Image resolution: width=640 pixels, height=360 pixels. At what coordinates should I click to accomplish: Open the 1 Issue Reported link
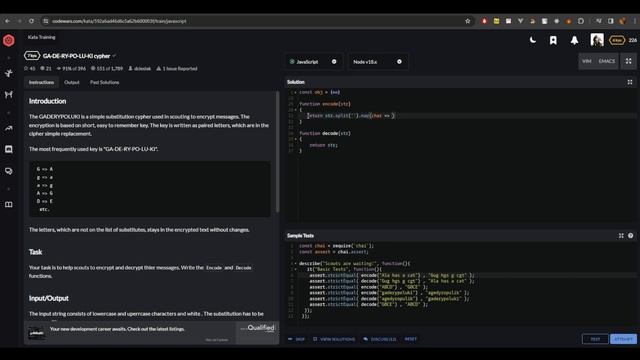177,69
